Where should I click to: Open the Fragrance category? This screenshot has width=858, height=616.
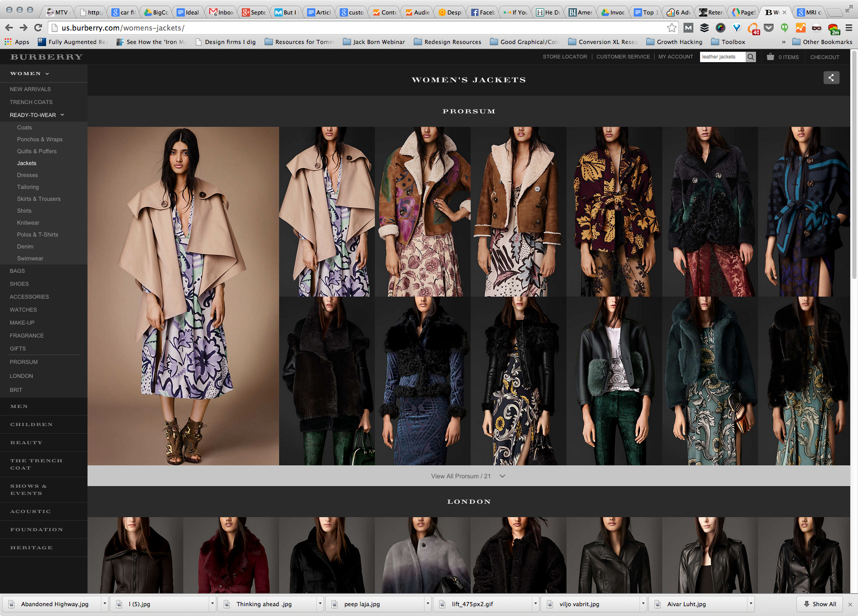(26, 335)
